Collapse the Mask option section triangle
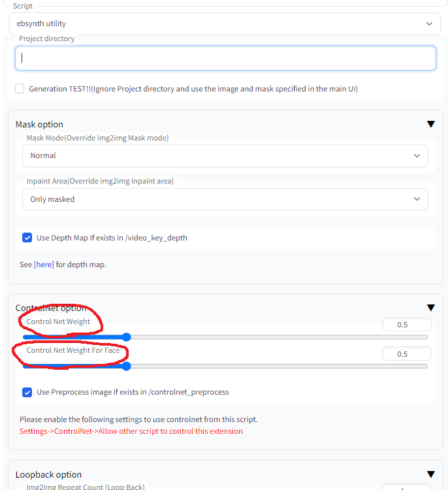 (431, 124)
